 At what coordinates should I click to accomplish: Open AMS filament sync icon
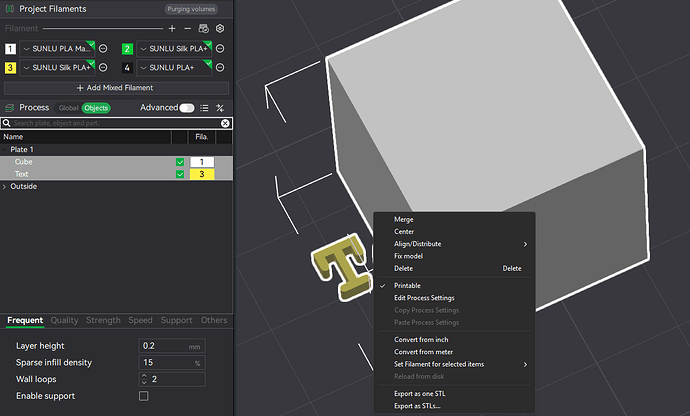coord(203,29)
